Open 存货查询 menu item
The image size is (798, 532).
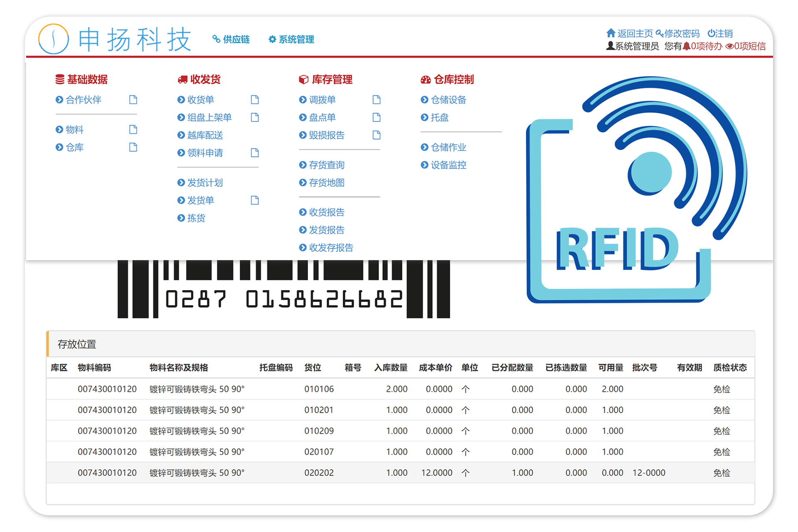coord(322,165)
